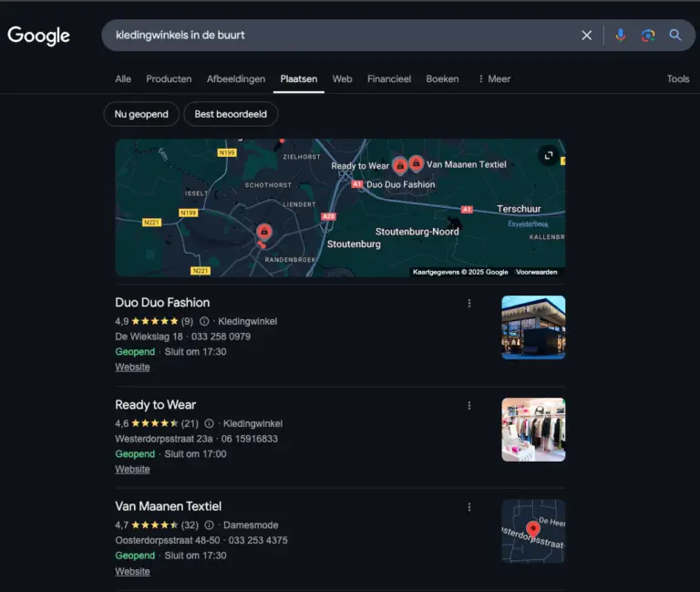Click the Ready to Wear store photo thumbnail
Screen dimensions: 700x592
[x=533, y=430]
